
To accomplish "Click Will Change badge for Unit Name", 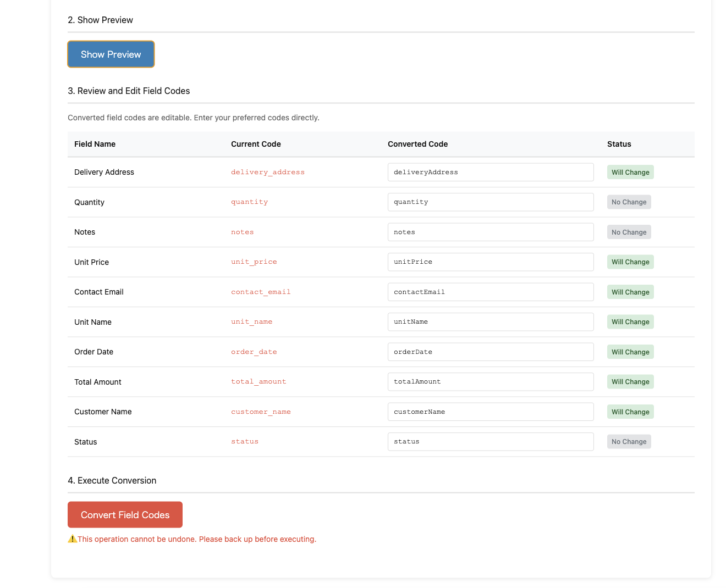I will [x=630, y=322].
